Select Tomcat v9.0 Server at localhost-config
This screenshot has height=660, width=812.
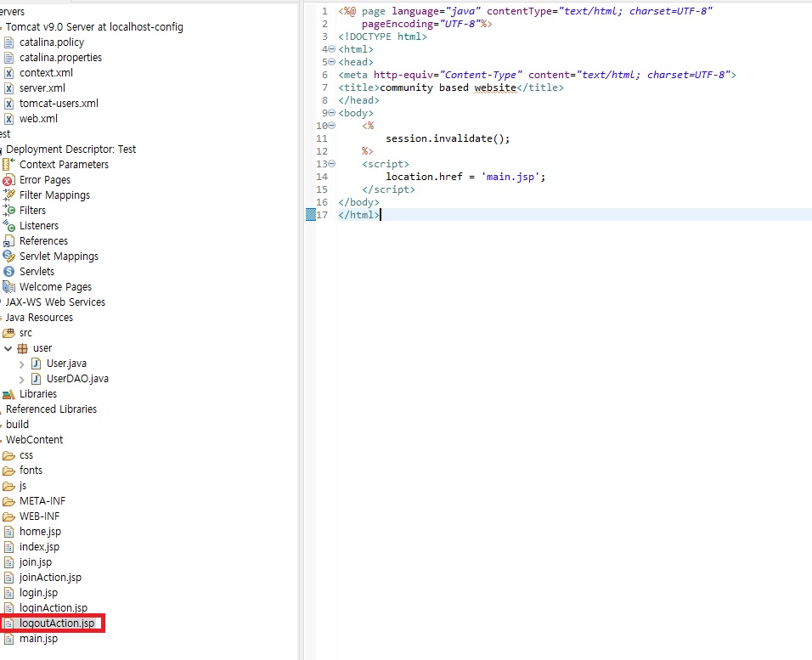click(x=94, y=27)
